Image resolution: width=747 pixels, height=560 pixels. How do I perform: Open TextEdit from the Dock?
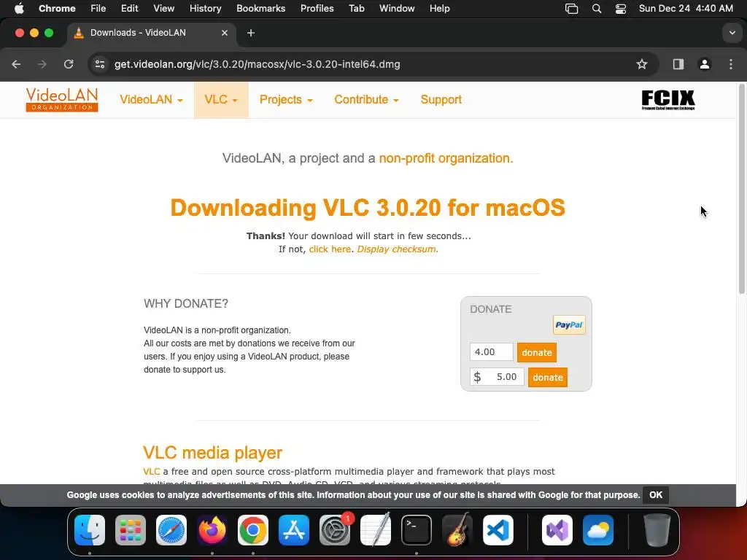point(376,530)
